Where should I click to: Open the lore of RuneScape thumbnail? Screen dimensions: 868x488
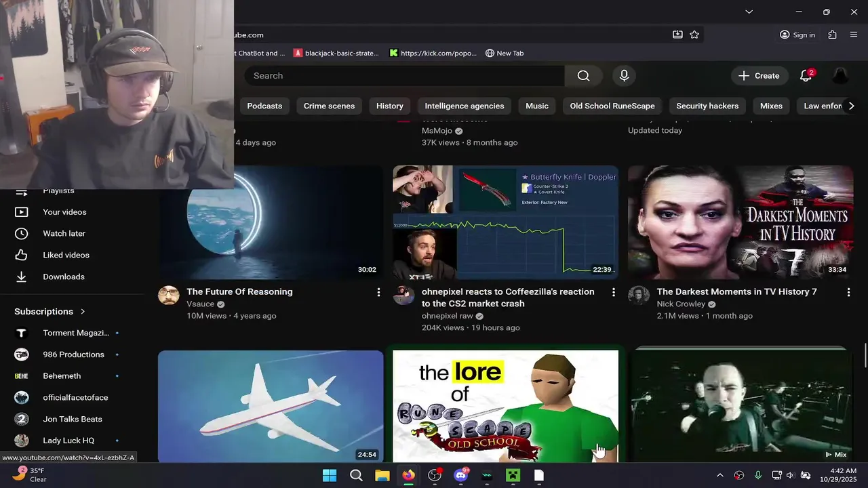pyautogui.click(x=505, y=406)
